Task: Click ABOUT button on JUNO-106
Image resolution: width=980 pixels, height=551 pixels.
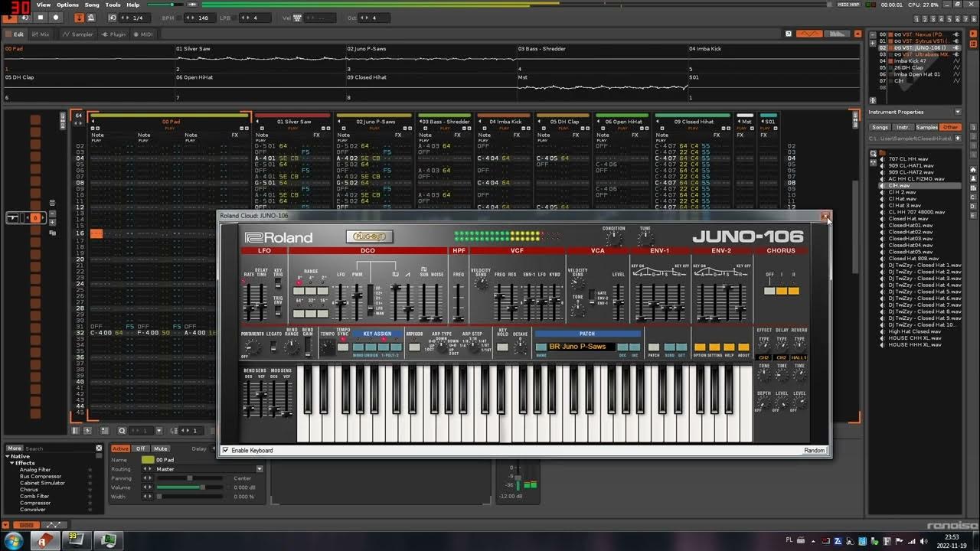Action: pos(743,347)
